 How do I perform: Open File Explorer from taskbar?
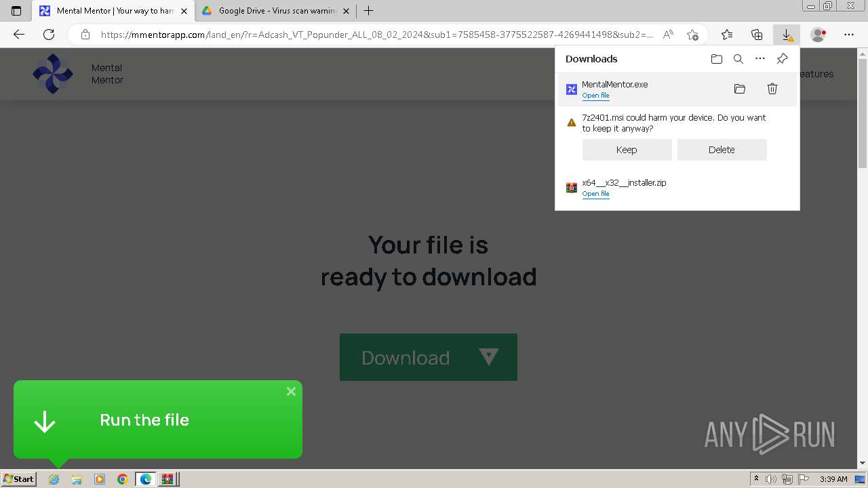click(x=77, y=479)
